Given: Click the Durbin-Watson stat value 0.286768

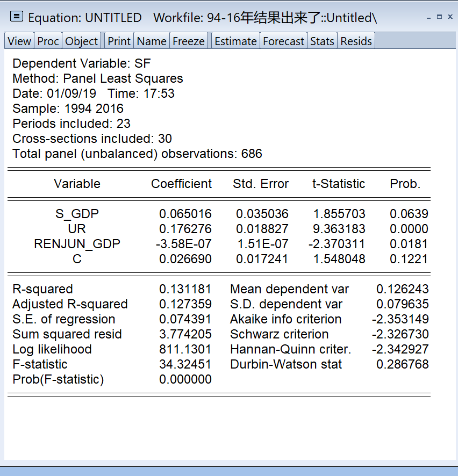Looking at the screenshot, I should [x=403, y=364].
